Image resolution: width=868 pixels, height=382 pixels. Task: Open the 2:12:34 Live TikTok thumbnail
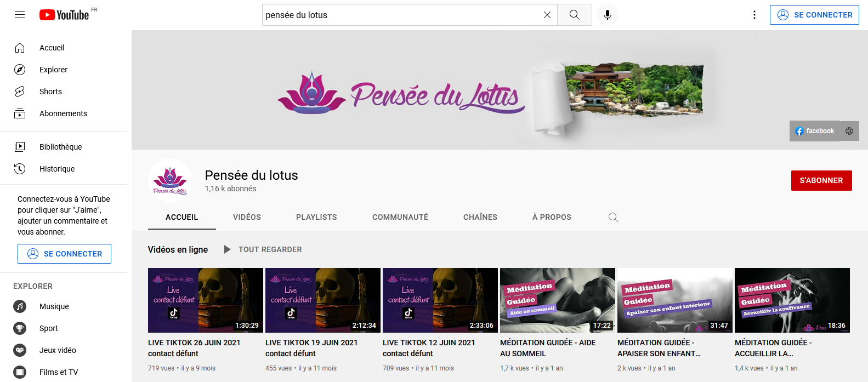coord(323,300)
